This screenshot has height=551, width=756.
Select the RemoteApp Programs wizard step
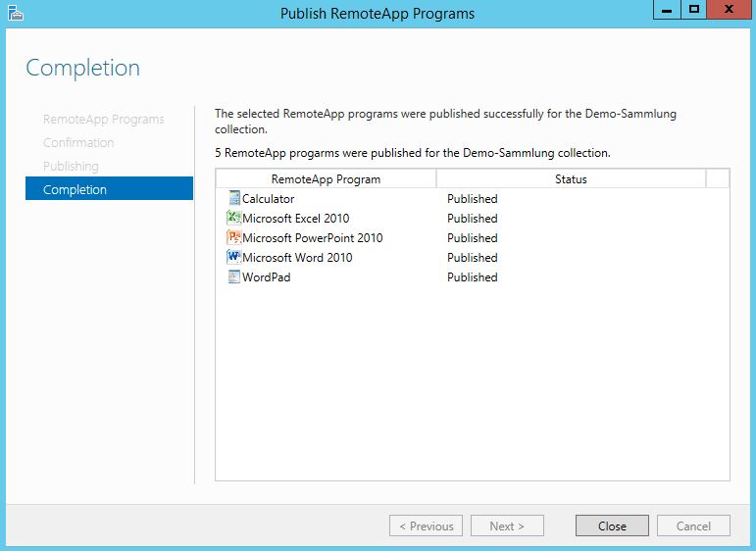point(103,120)
